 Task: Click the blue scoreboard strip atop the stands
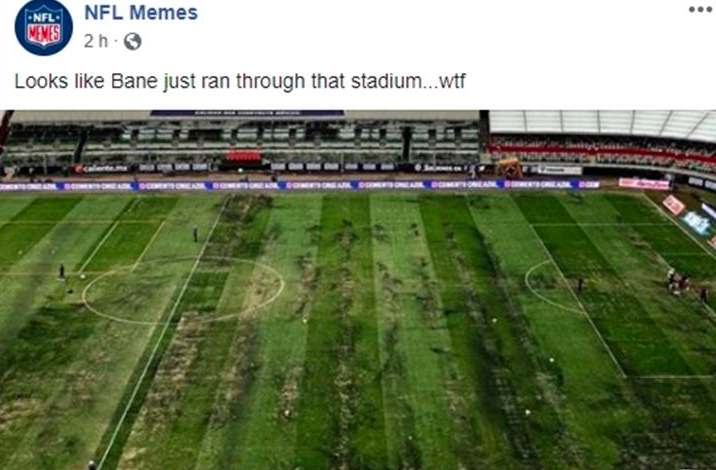point(247,113)
